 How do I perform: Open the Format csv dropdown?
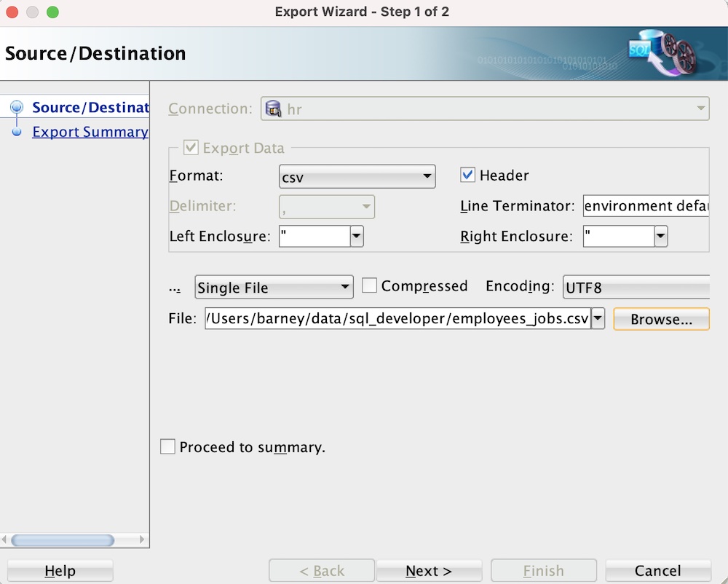pos(357,176)
